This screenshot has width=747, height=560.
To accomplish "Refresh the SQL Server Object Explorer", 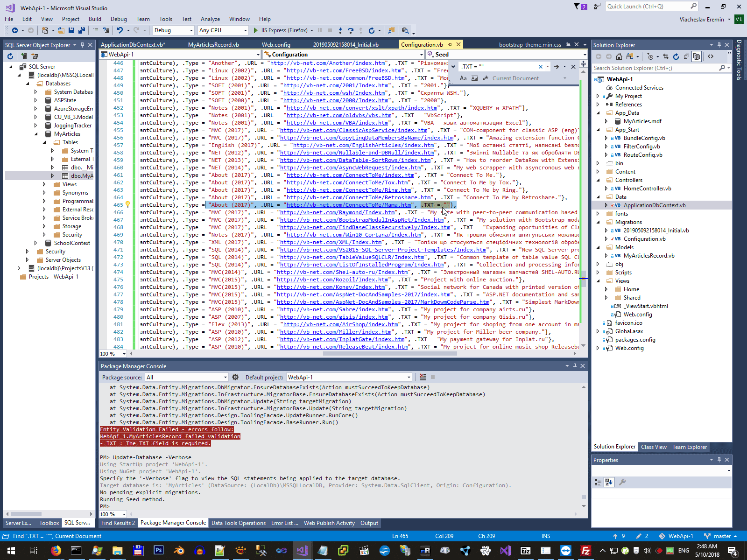I will pos(10,56).
